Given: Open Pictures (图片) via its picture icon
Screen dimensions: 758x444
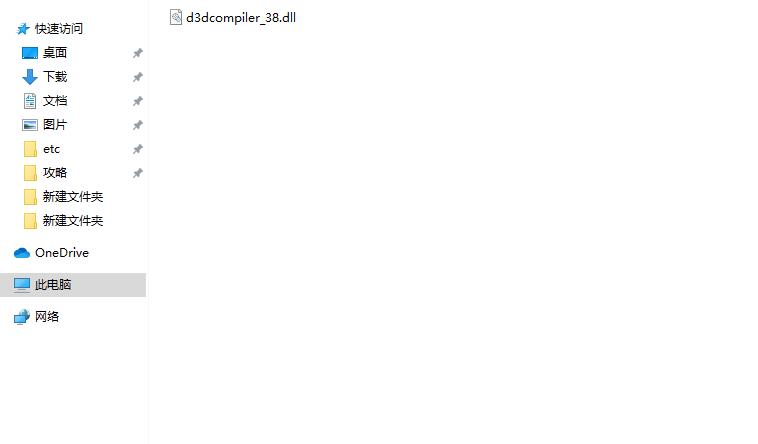Looking at the screenshot, I should (29, 125).
